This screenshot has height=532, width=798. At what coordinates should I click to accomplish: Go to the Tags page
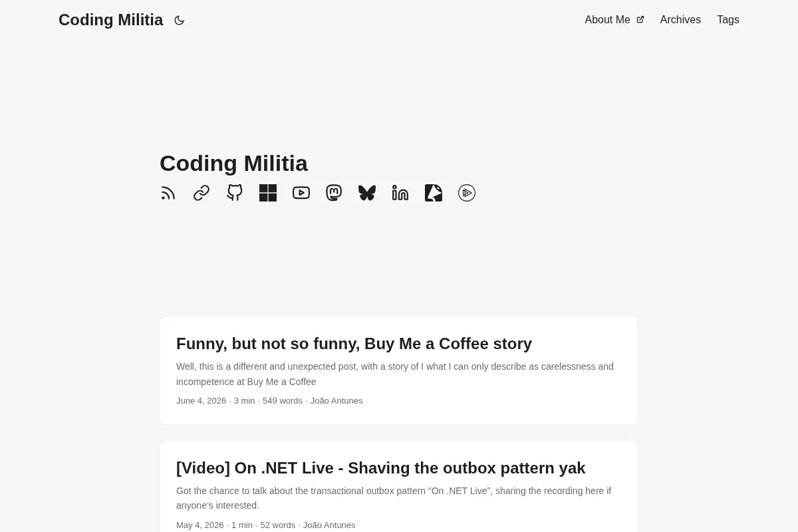pos(728,20)
